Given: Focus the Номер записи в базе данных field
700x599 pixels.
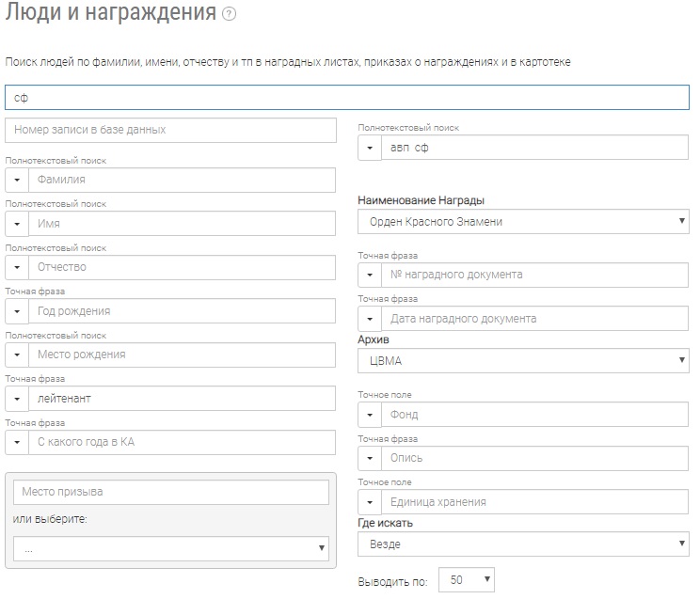Looking at the screenshot, I should click(x=170, y=130).
